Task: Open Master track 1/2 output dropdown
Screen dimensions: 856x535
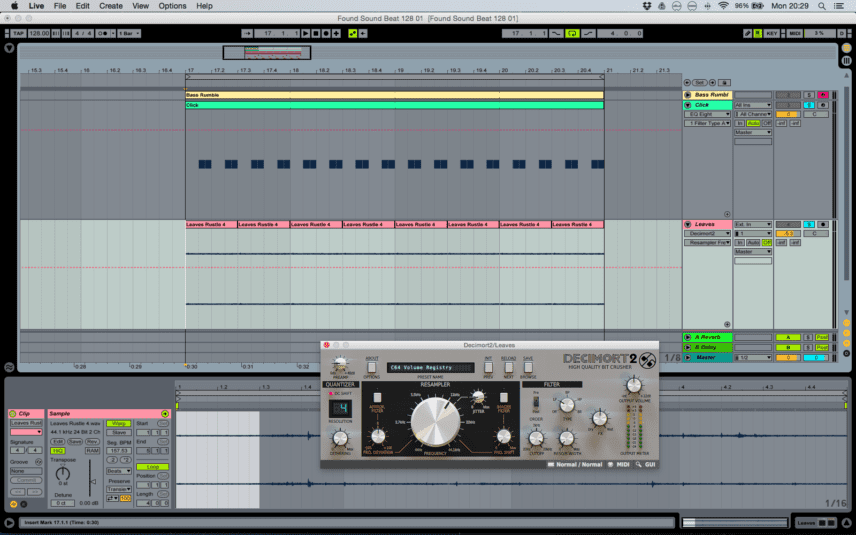Action: (753, 358)
